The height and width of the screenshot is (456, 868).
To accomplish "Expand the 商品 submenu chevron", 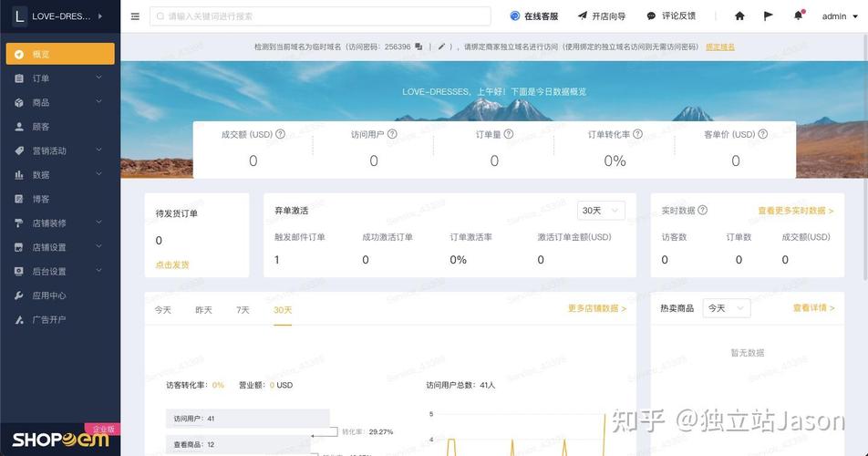I will pyautogui.click(x=98, y=102).
